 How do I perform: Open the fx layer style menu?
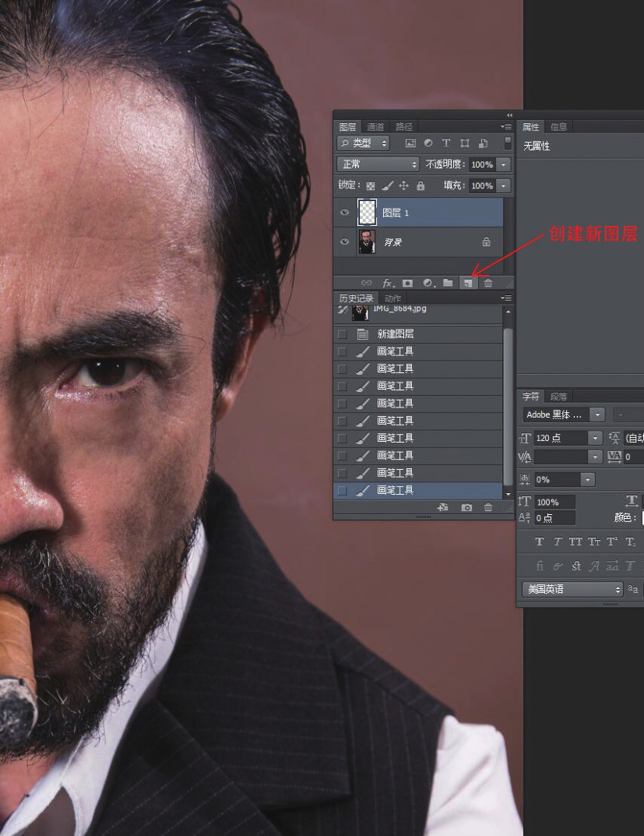coord(389,283)
